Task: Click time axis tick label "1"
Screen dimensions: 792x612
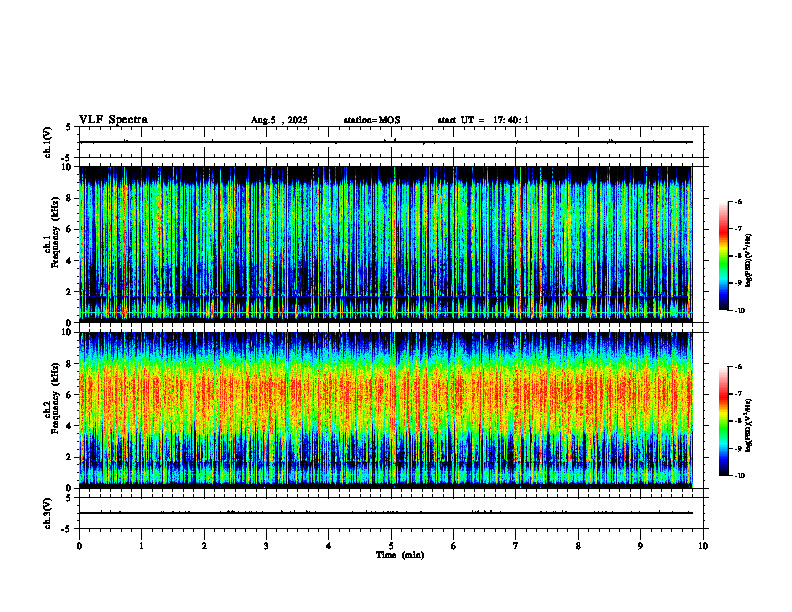Action: (x=141, y=546)
